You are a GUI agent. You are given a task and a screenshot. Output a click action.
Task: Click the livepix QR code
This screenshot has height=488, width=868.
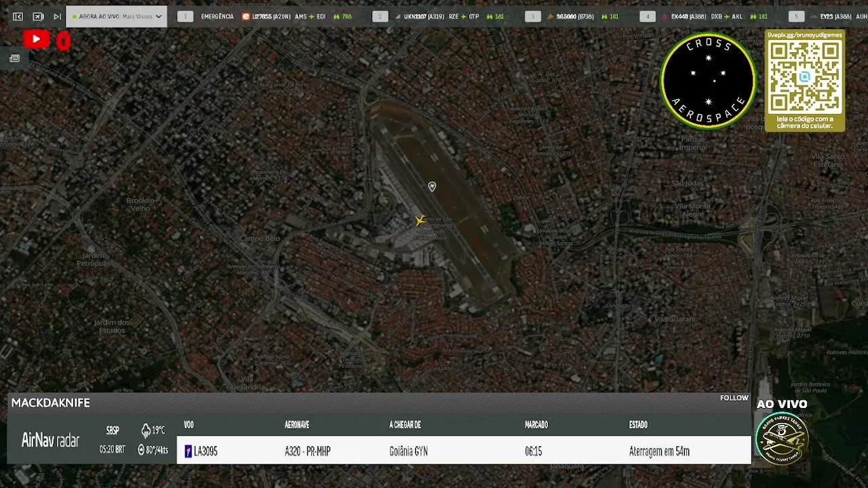805,76
